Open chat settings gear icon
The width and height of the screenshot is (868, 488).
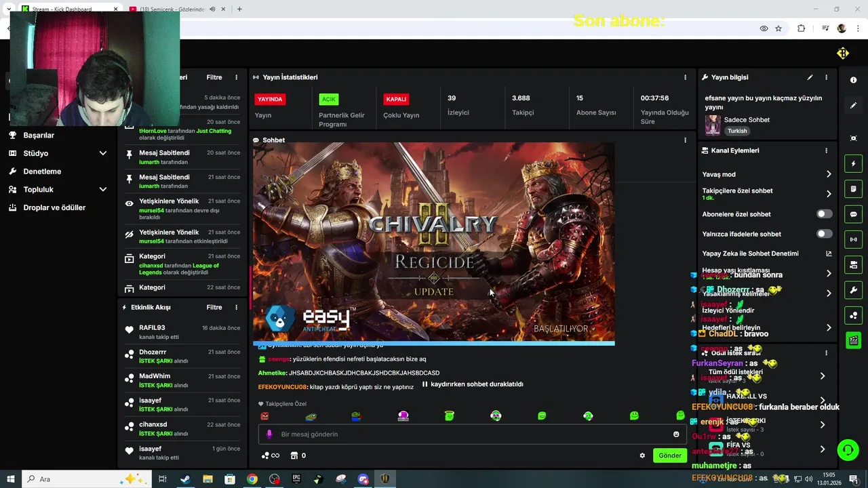tap(642, 455)
